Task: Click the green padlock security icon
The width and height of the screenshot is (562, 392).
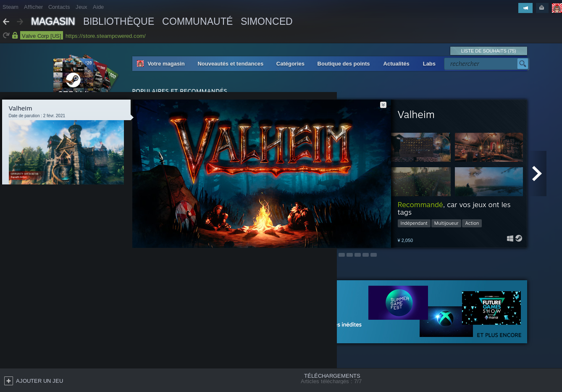Action: pyautogui.click(x=15, y=35)
